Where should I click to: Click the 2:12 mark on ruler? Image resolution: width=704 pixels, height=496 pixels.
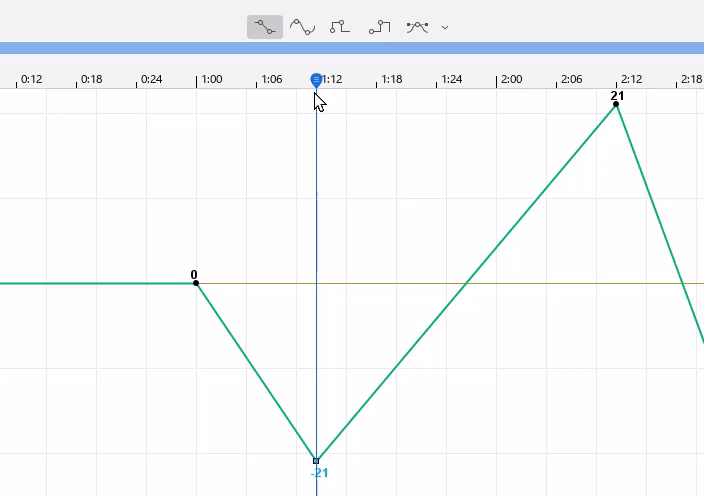(632, 79)
